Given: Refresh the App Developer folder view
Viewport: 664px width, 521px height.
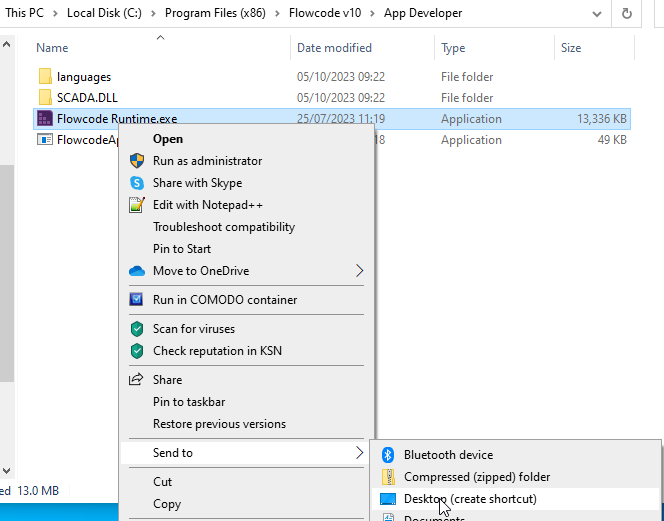Looking at the screenshot, I should click(627, 14).
